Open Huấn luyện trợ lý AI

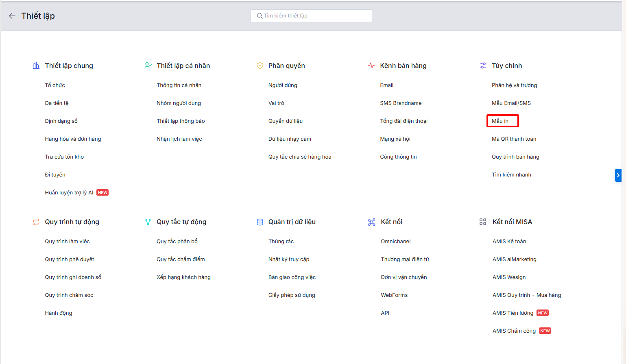(69, 193)
